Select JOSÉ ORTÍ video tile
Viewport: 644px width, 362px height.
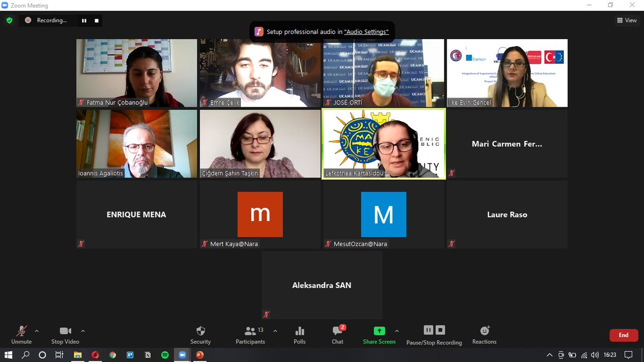pyautogui.click(x=384, y=73)
